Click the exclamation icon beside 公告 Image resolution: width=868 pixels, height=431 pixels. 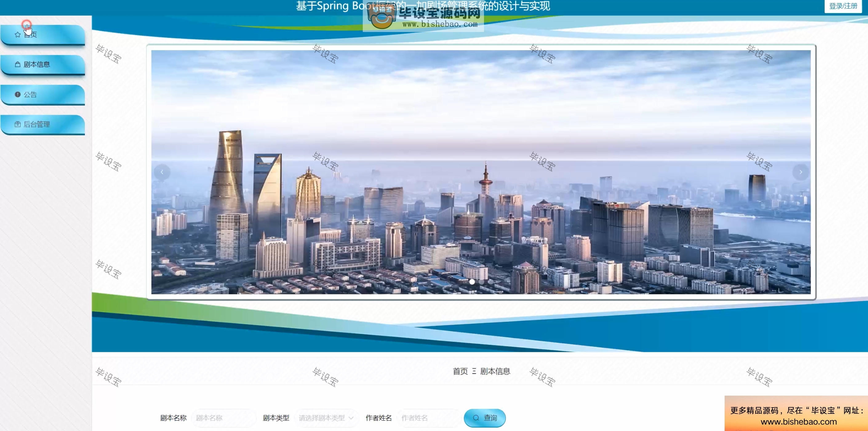(x=18, y=94)
